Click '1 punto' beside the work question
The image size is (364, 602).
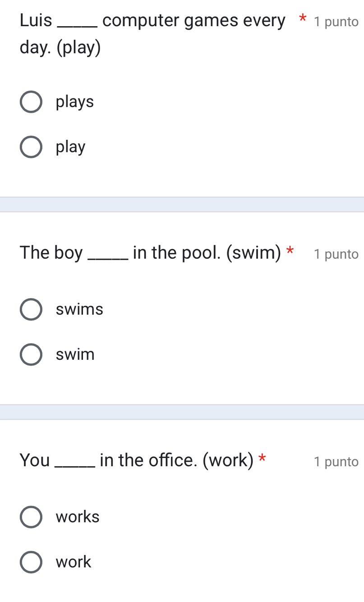(x=336, y=462)
